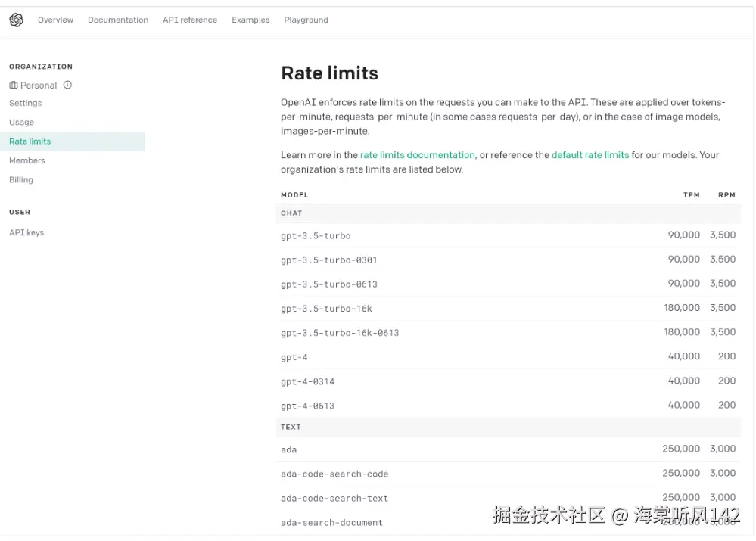Click the Rate limits page heading
This screenshot has width=756, height=541.
pos(330,73)
